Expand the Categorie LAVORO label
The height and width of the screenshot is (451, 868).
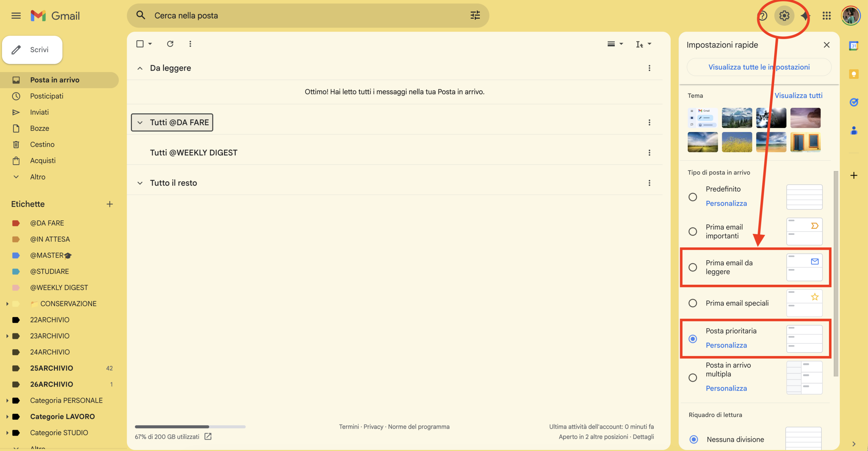click(7, 416)
